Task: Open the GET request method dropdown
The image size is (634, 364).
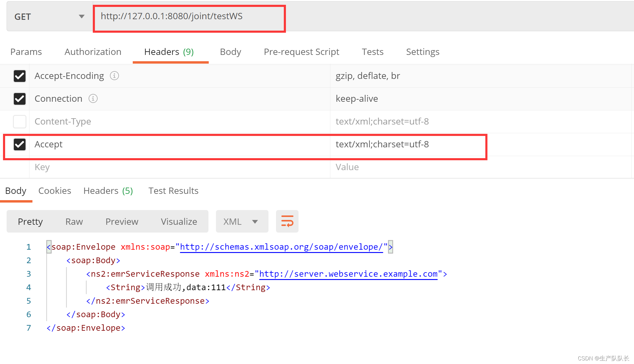Action: 80,17
